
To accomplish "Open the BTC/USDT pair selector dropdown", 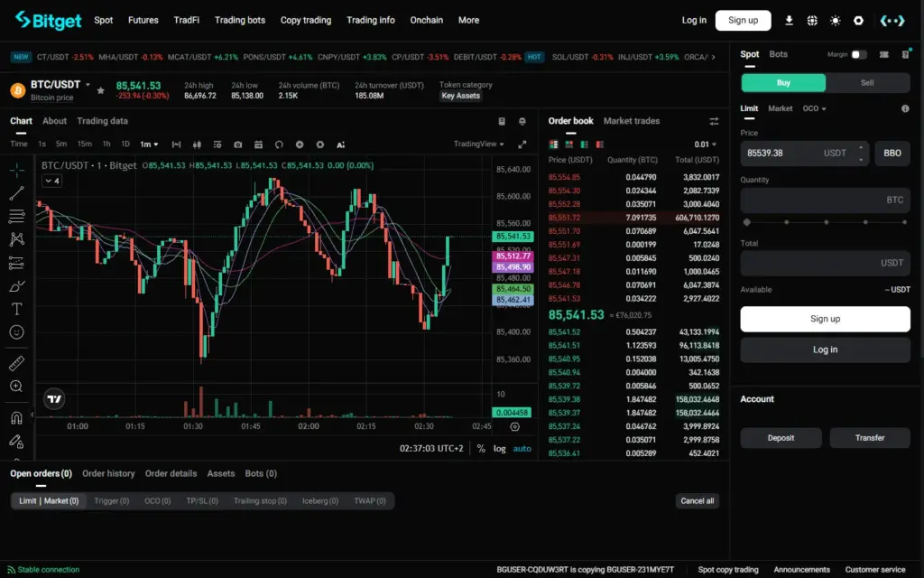I will (x=88, y=84).
